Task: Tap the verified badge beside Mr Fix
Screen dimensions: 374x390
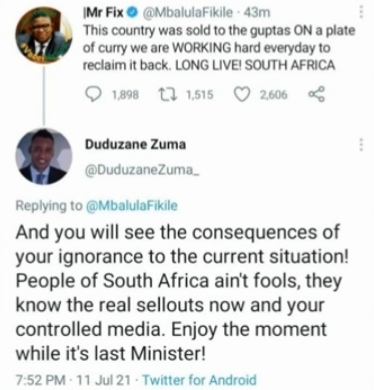Action: click(x=133, y=13)
